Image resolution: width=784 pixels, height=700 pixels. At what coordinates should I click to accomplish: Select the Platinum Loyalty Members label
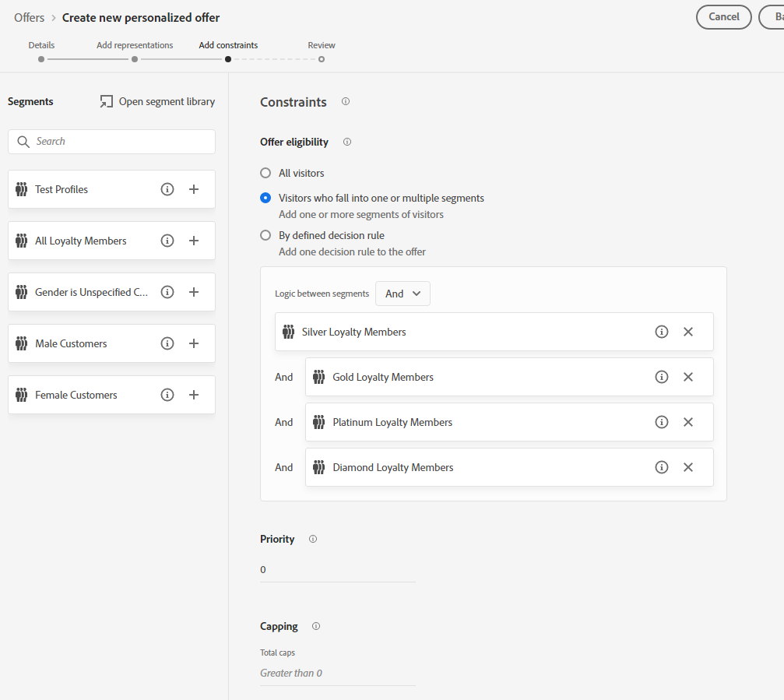(x=392, y=422)
